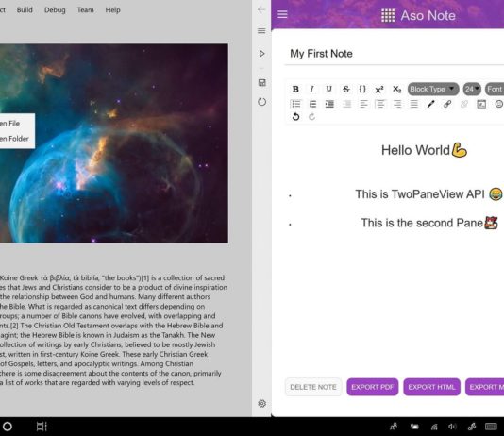Toggle bold formatting in Aso Note

tap(295, 89)
